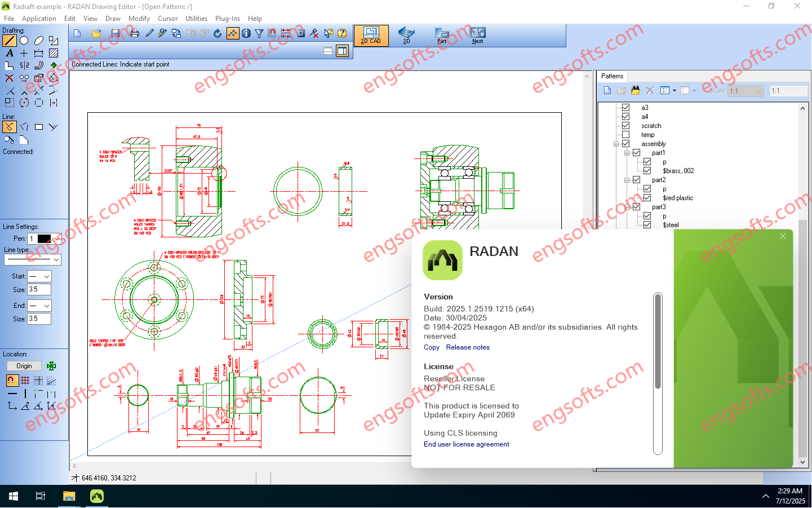
Task: Click the Undo arrow icon
Action: click(x=192, y=34)
